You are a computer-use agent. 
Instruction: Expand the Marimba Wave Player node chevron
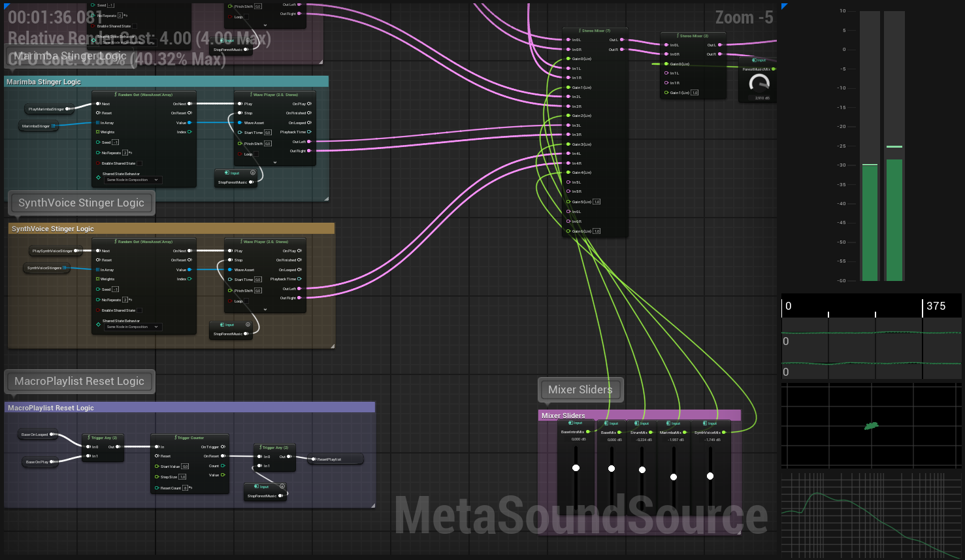275,162
